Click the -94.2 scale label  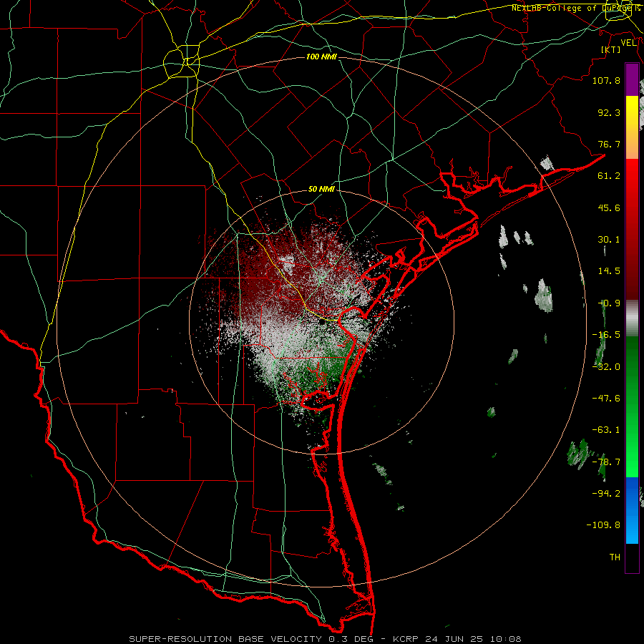coord(606,494)
